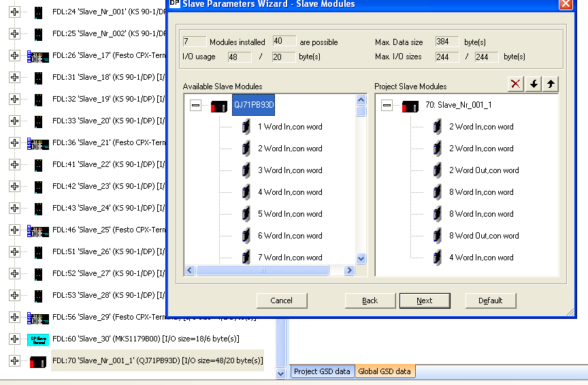Click the Slave_Nr_001_1 device icon in Project Modules
This screenshot has height=385, width=588.
tap(410, 106)
